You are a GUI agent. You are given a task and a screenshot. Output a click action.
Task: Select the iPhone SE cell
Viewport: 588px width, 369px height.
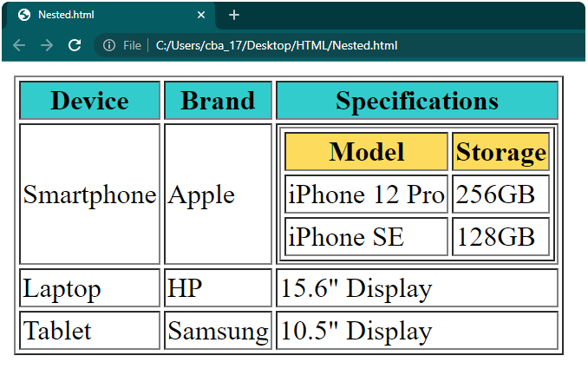366,236
